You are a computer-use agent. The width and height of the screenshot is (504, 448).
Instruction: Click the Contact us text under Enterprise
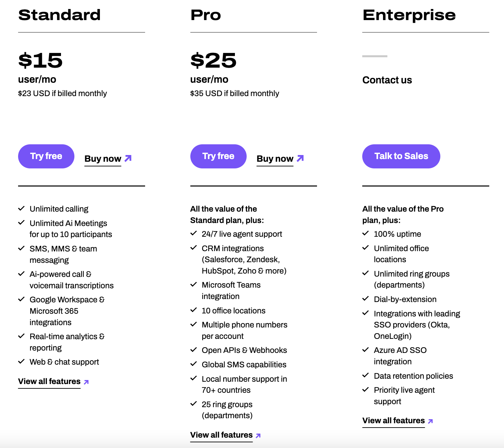[387, 80]
